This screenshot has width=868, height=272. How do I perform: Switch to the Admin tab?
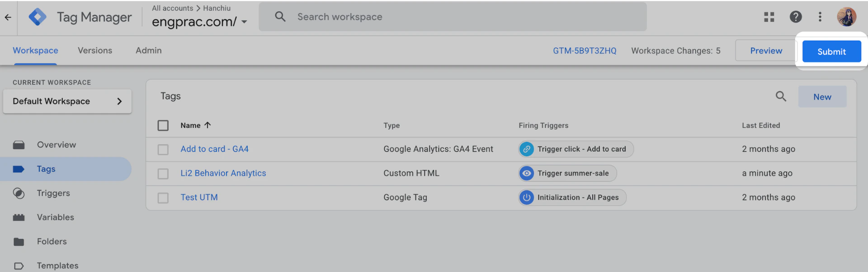[149, 51]
